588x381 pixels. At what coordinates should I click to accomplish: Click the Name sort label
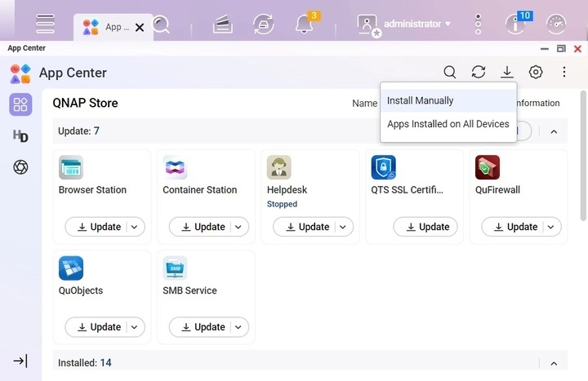(x=364, y=104)
